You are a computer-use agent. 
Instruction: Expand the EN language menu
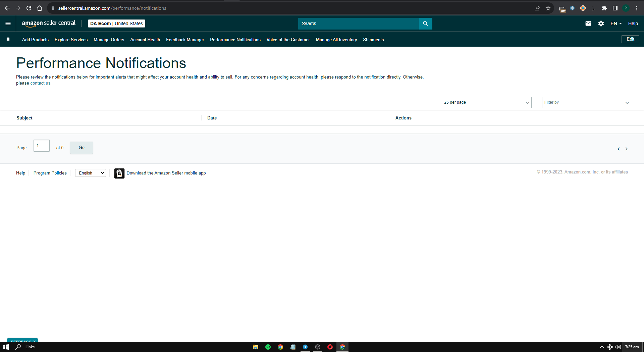[x=616, y=23]
